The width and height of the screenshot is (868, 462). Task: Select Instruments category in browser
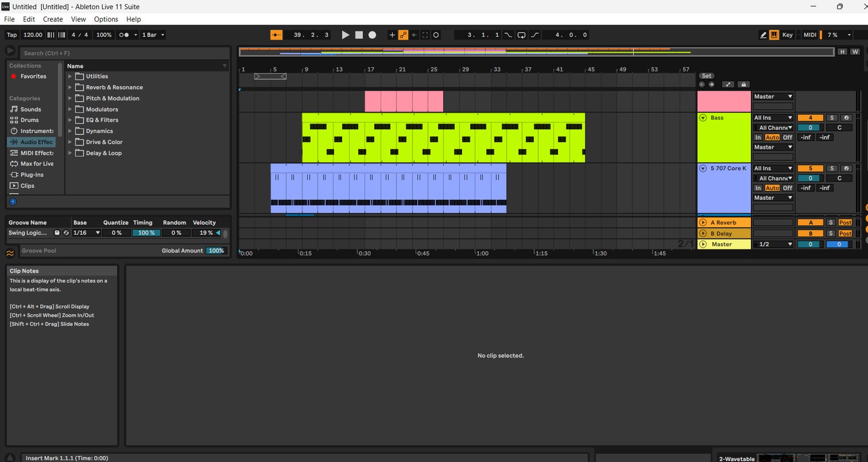[32, 131]
